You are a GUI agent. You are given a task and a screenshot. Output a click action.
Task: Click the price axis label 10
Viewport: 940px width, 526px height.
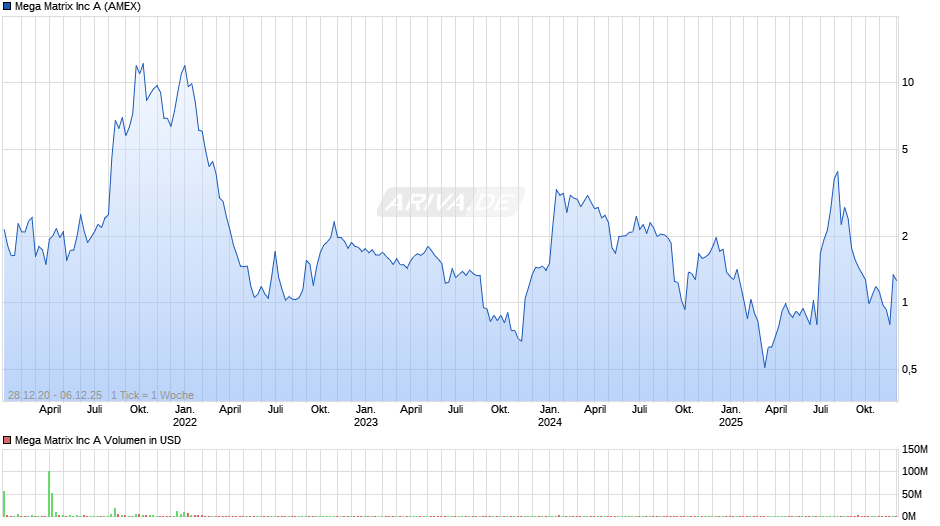click(908, 83)
